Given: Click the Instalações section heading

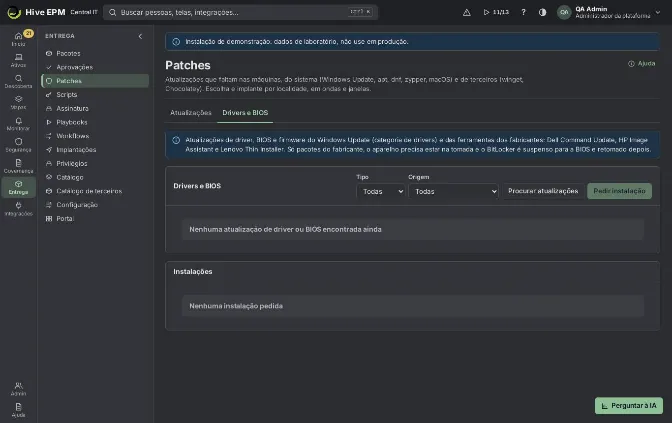Looking at the screenshot, I should tap(193, 272).
